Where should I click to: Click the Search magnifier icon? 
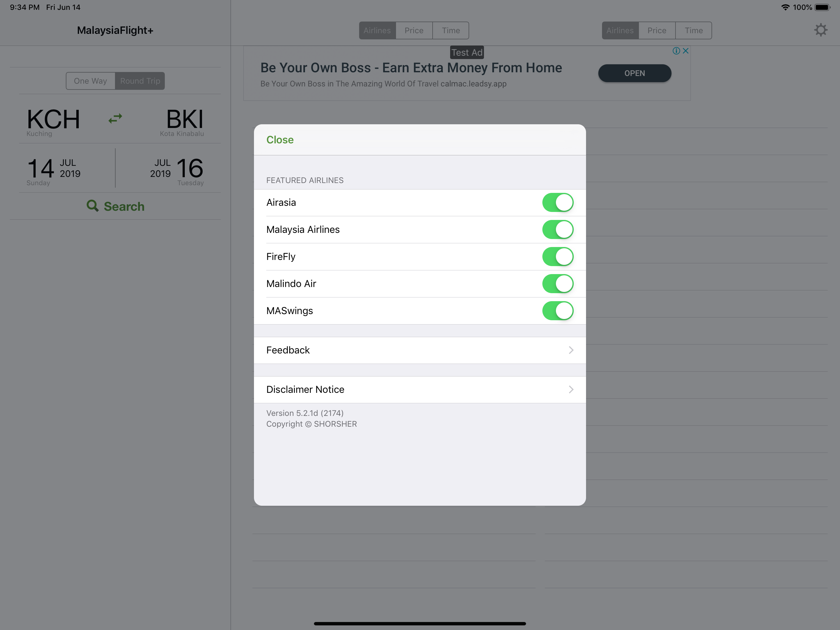pos(93,206)
